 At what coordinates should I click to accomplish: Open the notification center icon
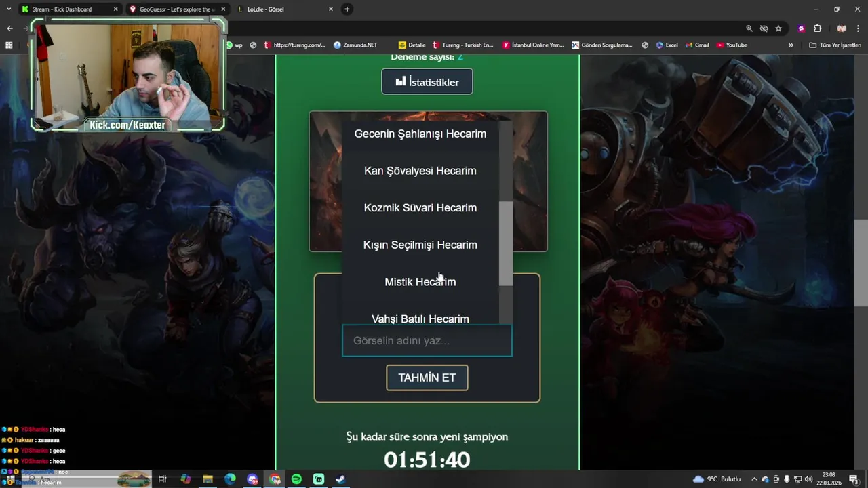853,479
